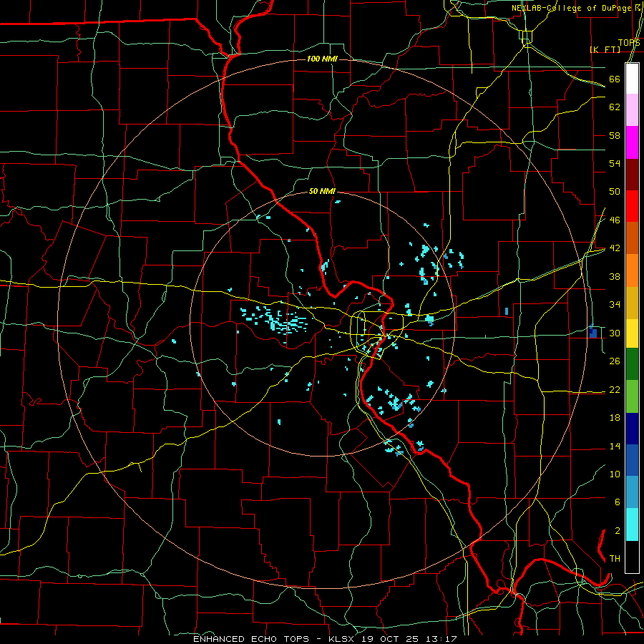This screenshot has width=644, height=644.
Task: Click the TH threshold legend label
Action: (615, 559)
